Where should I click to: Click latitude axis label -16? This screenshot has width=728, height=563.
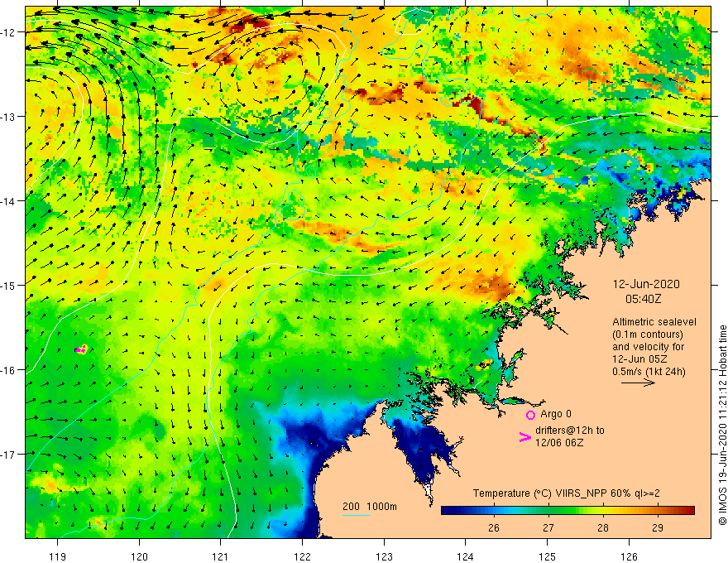click(9, 370)
